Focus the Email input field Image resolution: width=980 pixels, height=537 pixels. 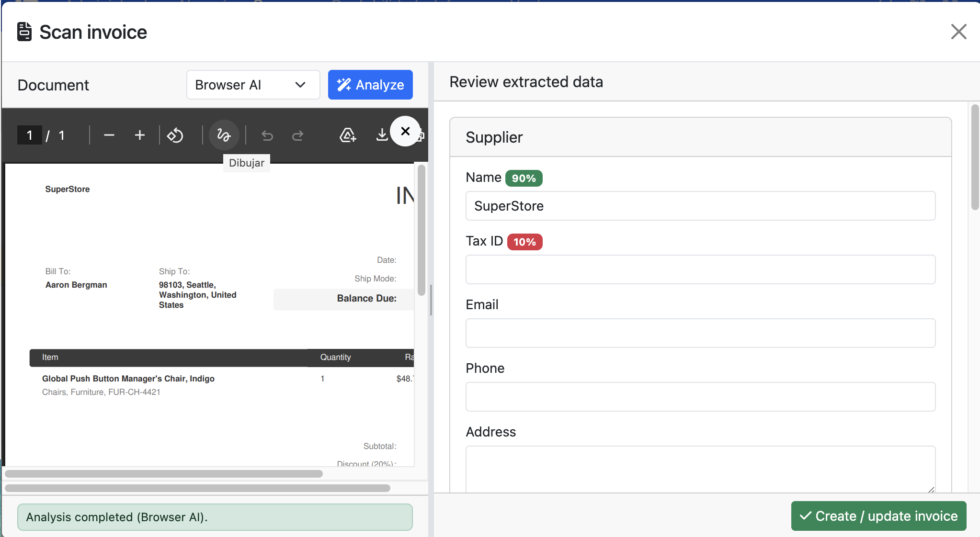[x=700, y=333]
